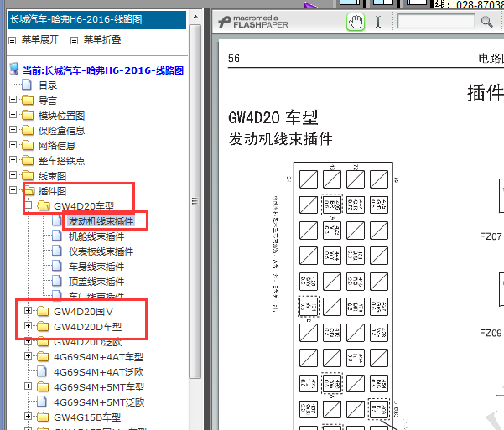
Task: Expand the GW4D20国V folder
Action: click(28, 310)
